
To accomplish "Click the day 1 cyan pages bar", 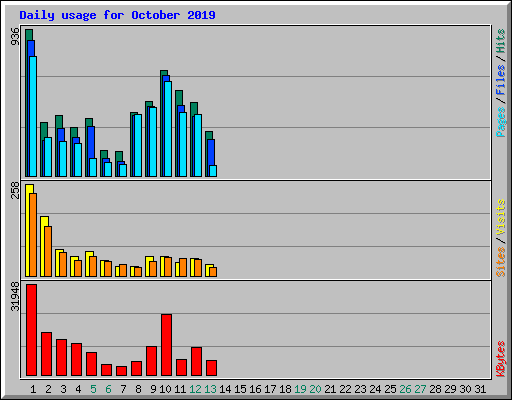I will click(x=33, y=116).
